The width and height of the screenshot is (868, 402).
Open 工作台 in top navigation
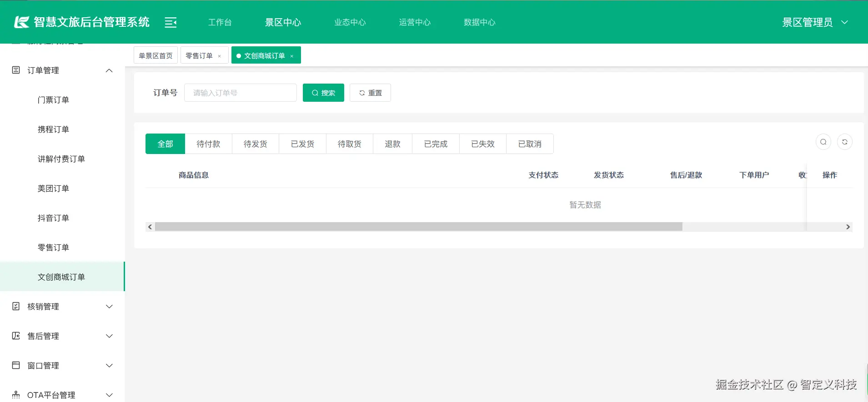tap(220, 22)
